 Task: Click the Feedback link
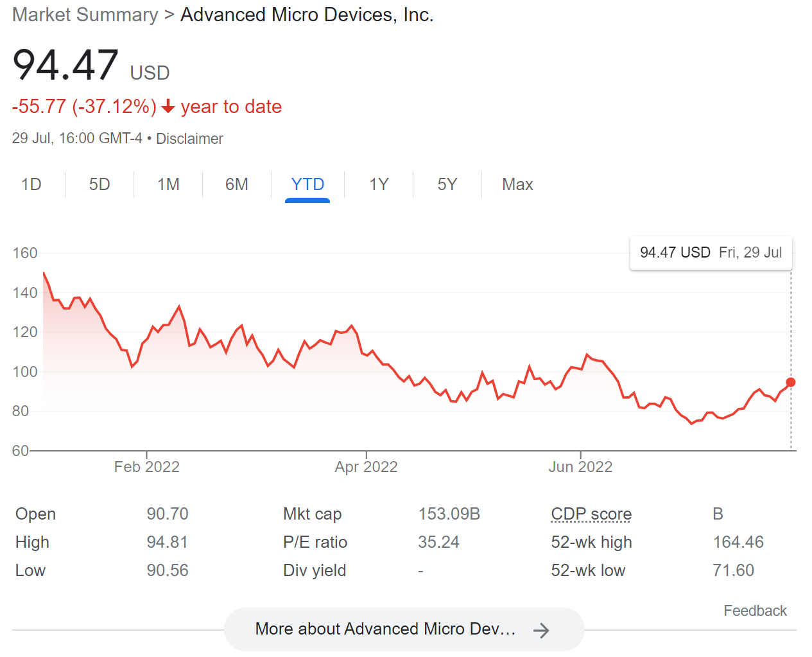coord(755,611)
